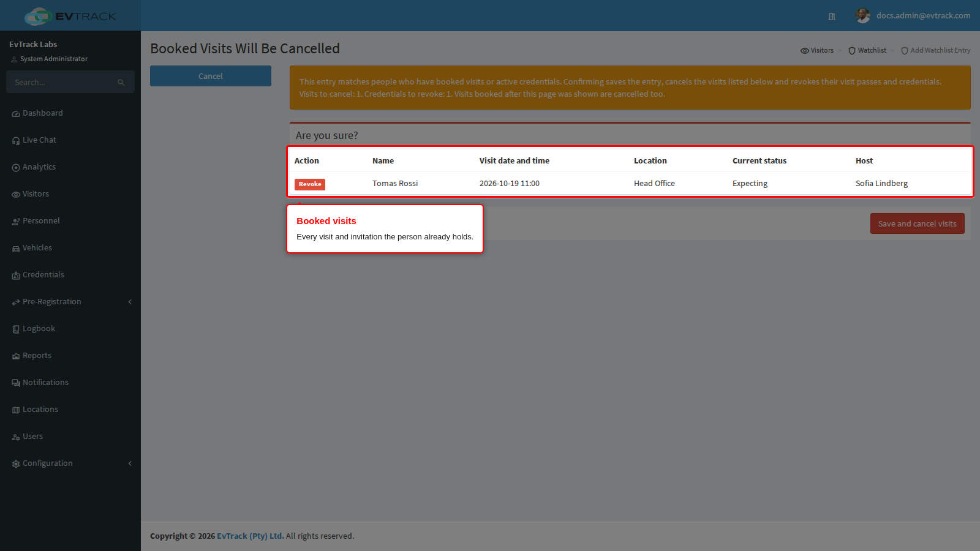Screen dimensions: 980x551
Task: Click the blue Cancel button
Action: point(211,76)
